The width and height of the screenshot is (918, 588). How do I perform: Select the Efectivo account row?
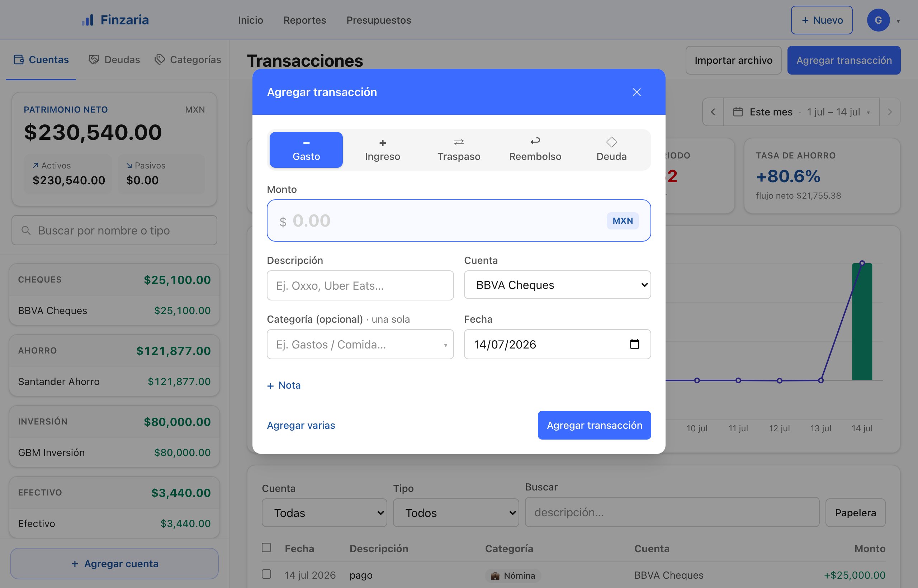[x=114, y=523]
